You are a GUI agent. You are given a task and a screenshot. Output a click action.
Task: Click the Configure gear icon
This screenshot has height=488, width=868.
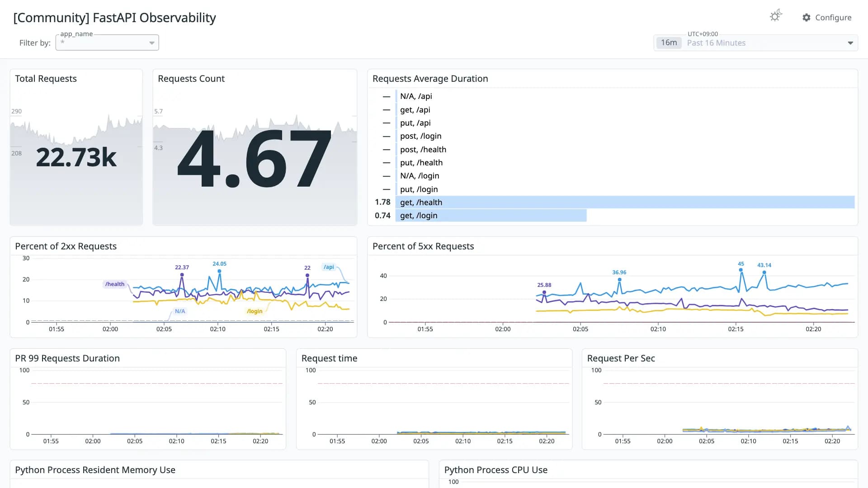click(807, 17)
